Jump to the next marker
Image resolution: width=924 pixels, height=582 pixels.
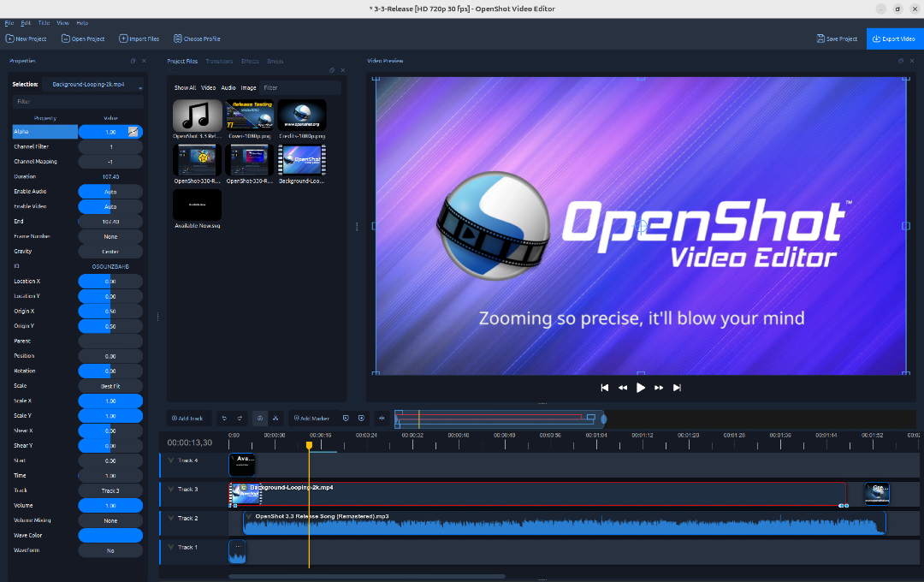point(362,418)
